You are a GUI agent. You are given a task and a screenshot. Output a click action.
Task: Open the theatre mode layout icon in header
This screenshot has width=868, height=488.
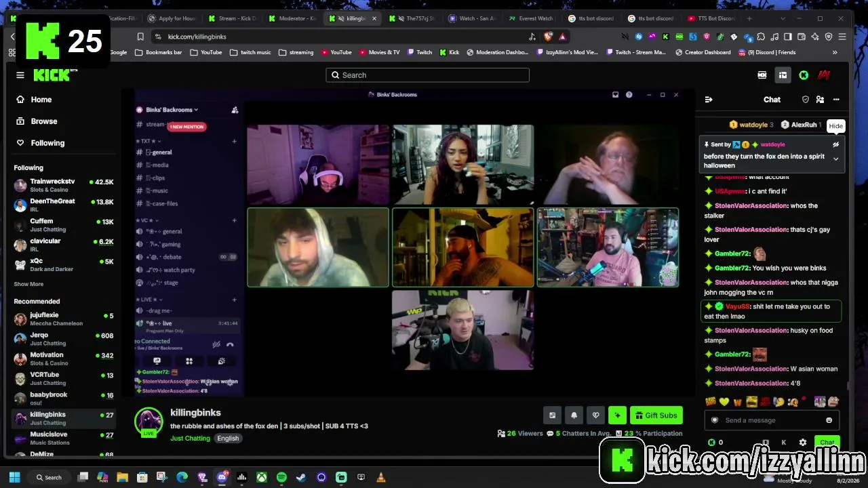pos(783,75)
